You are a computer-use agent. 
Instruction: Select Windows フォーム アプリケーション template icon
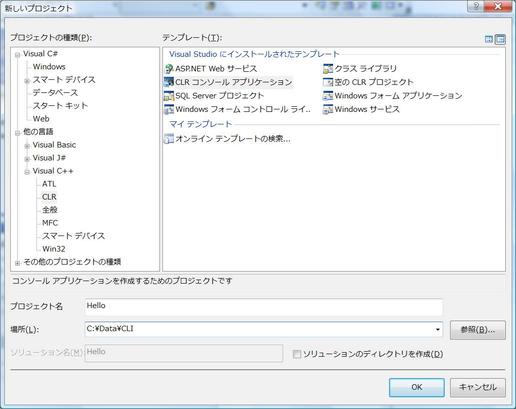point(328,96)
